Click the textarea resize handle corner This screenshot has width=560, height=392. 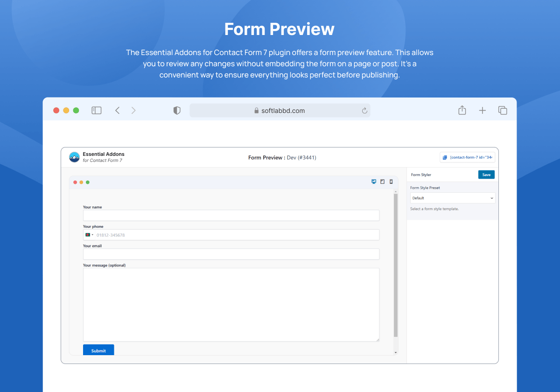click(378, 340)
